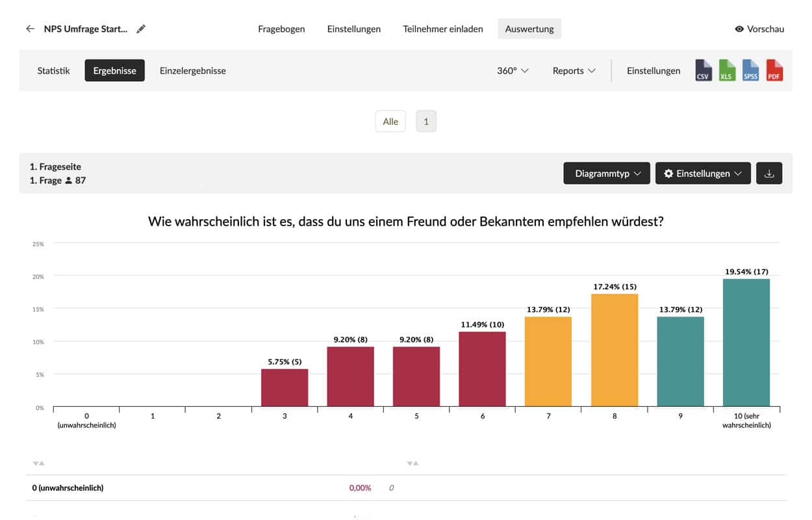
Task: Export results as PDF file
Action: pos(774,70)
